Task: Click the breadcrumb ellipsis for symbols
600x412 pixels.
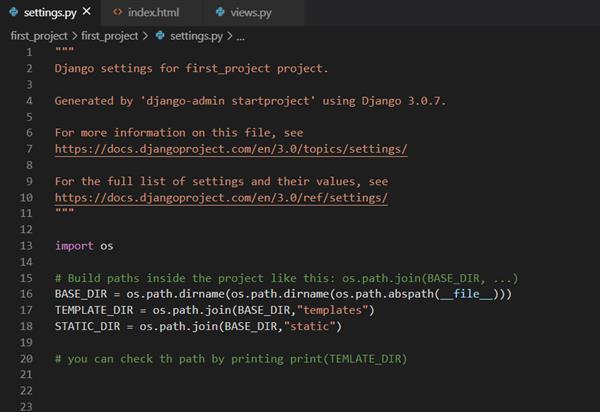Action: 240,35
